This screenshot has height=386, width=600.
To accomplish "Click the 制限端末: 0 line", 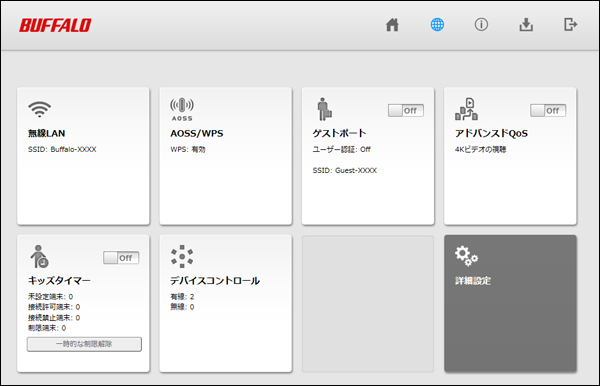I will [47, 328].
